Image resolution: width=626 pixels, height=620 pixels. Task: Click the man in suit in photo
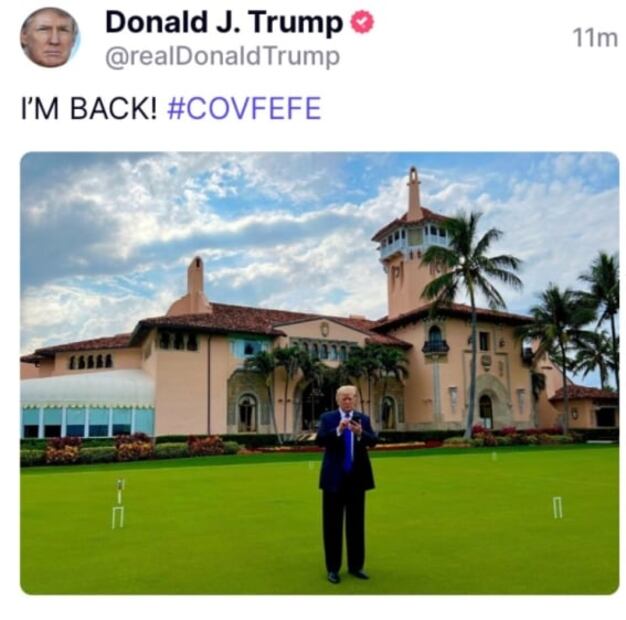(x=346, y=484)
